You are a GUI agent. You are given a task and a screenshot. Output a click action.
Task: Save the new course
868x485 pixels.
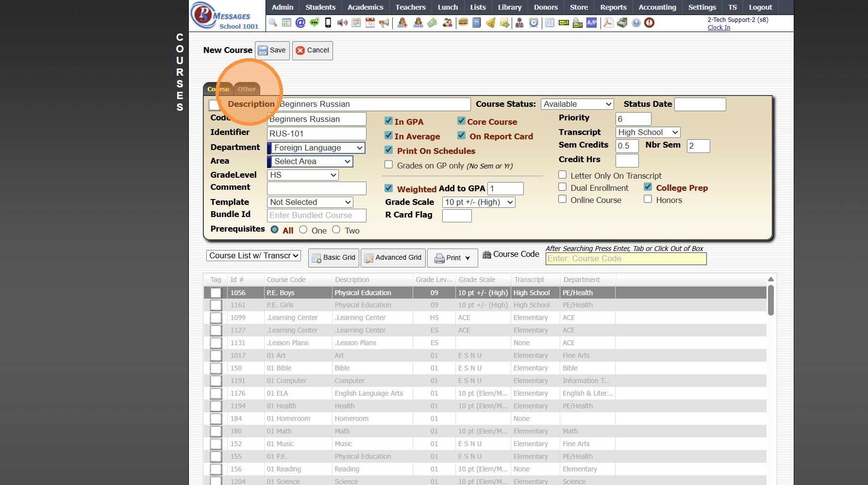(272, 50)
